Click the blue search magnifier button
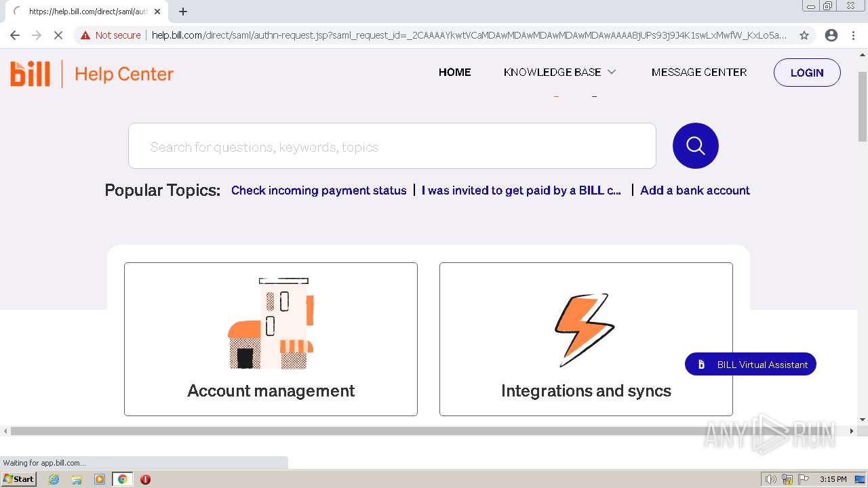 pyautogui.click(x=695, y=146)
